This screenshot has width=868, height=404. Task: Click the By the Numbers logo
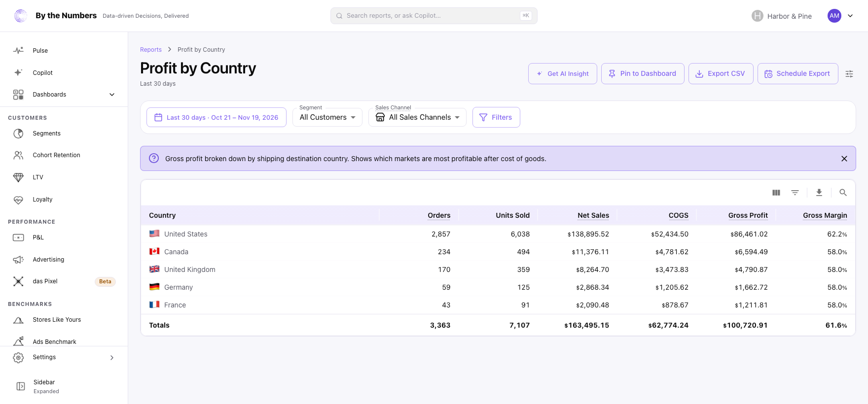point(21,16)
